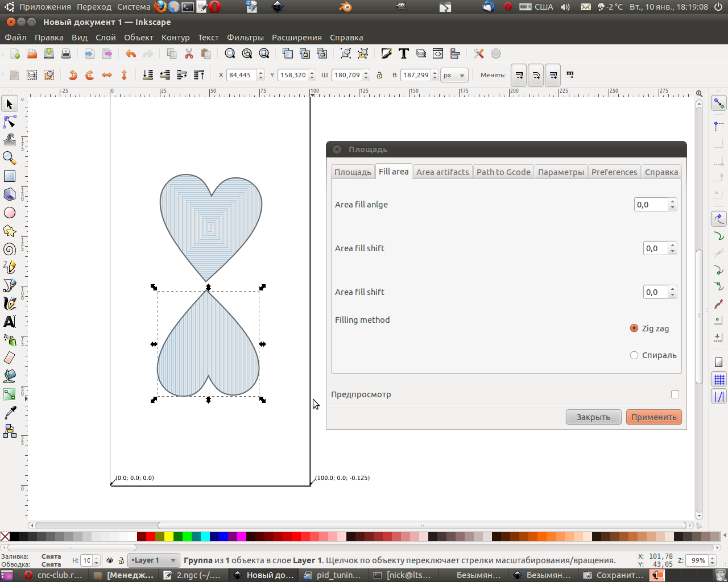The image size is (728, 582).
Task: Open the Layer 1 layer dropdown
Action: pyautogui.click(x=154, y=560)
